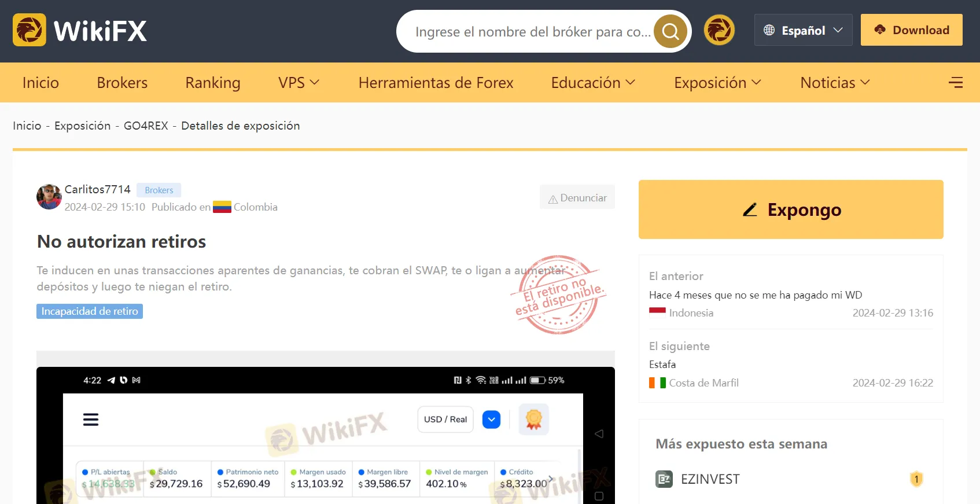980x504 pixels.
Task: Click the search magnifier button
Action: click(670, 31)
